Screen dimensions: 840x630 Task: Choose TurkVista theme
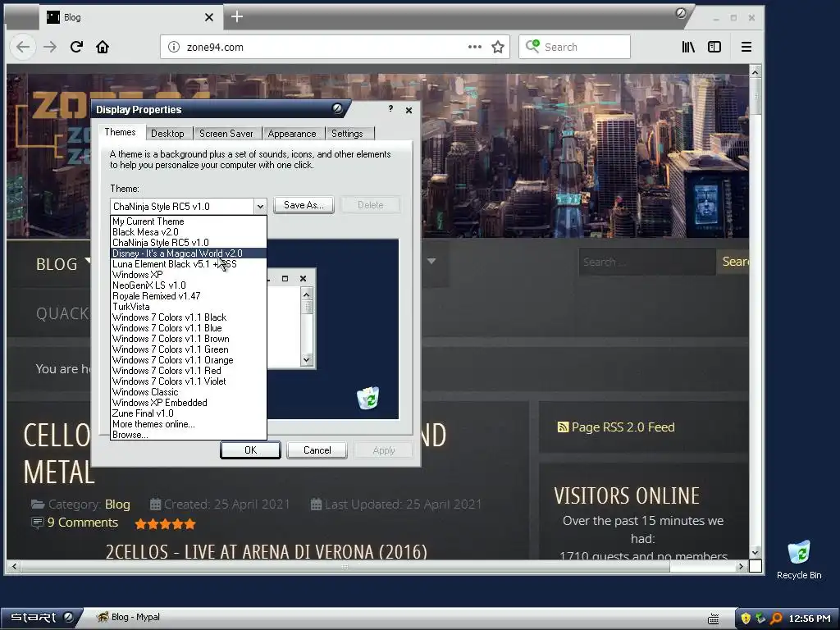click(x=188, y=307)
